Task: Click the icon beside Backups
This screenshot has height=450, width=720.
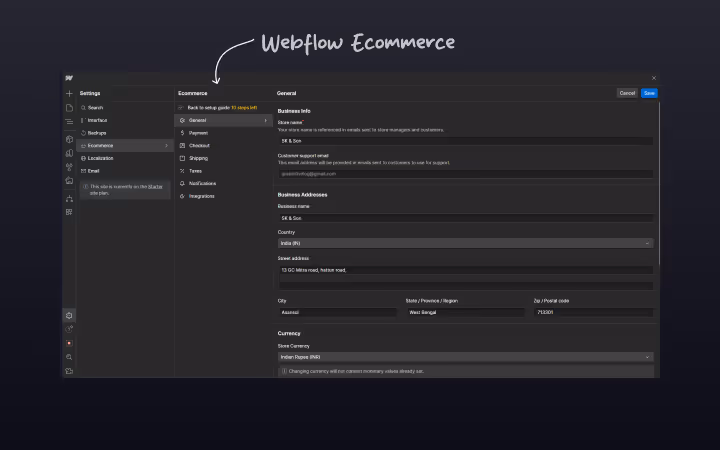Action: click(x=84, y=133)
